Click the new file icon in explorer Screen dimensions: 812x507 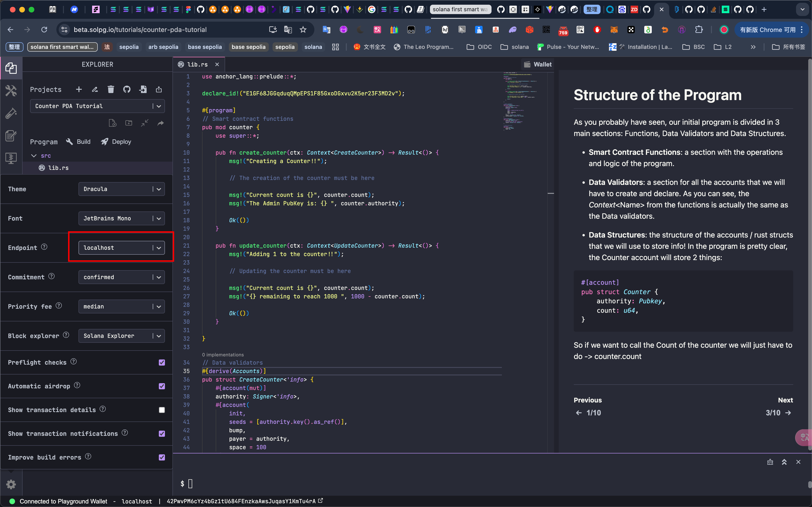coord(113,123)
